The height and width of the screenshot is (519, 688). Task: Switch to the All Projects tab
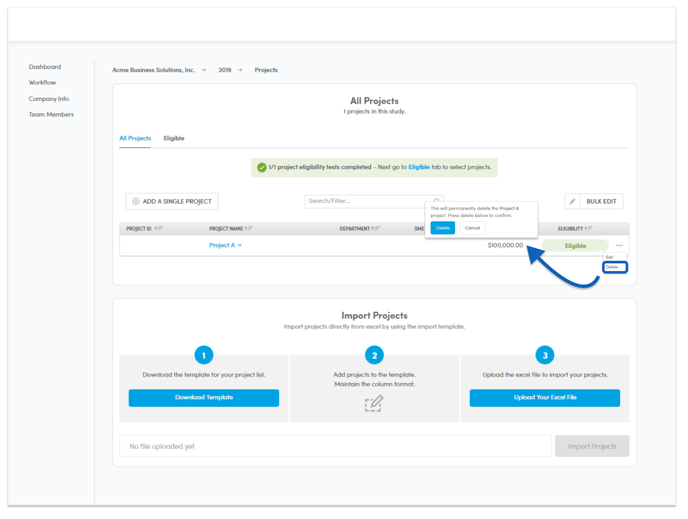[135, 138]
